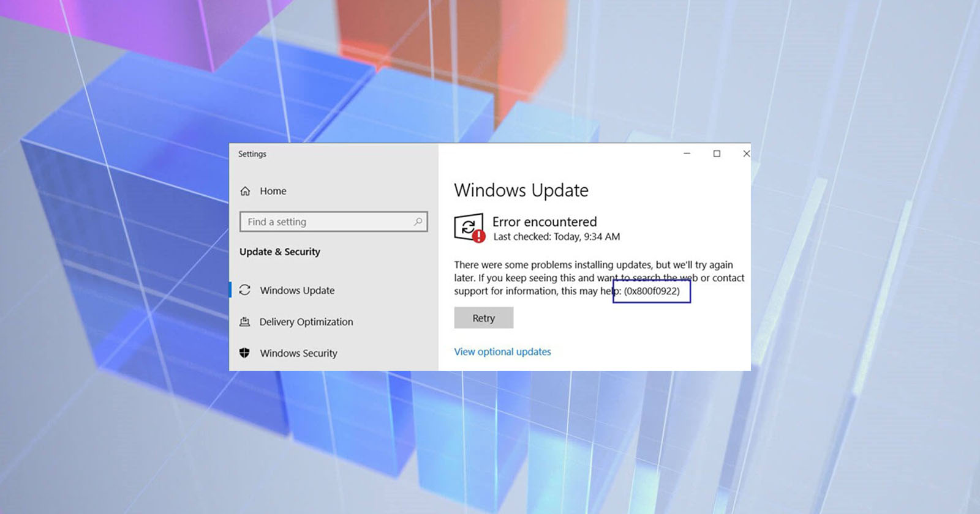Click the Settings window title text
The width and height of the screenshot is (980, 514).
point(252,154)
